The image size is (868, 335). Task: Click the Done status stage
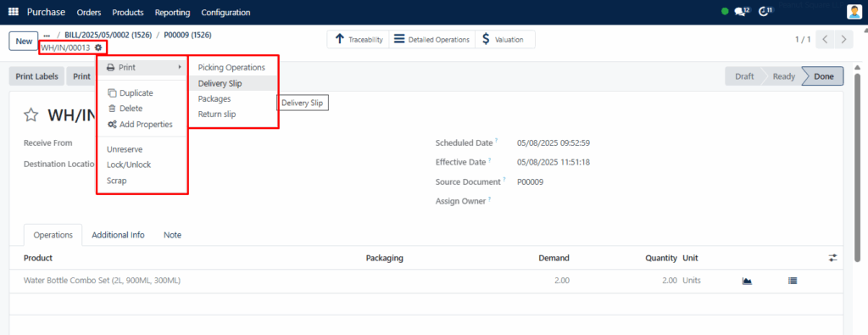824,76
